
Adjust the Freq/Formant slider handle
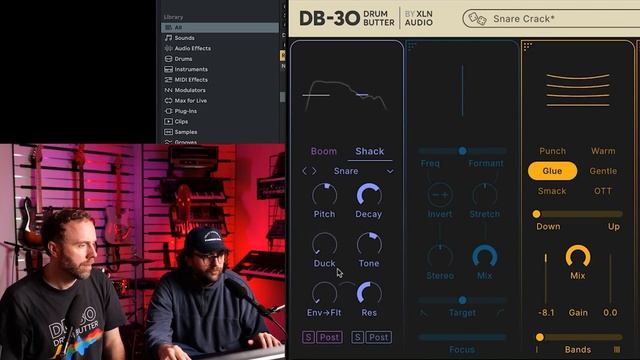tap(462, 151)
